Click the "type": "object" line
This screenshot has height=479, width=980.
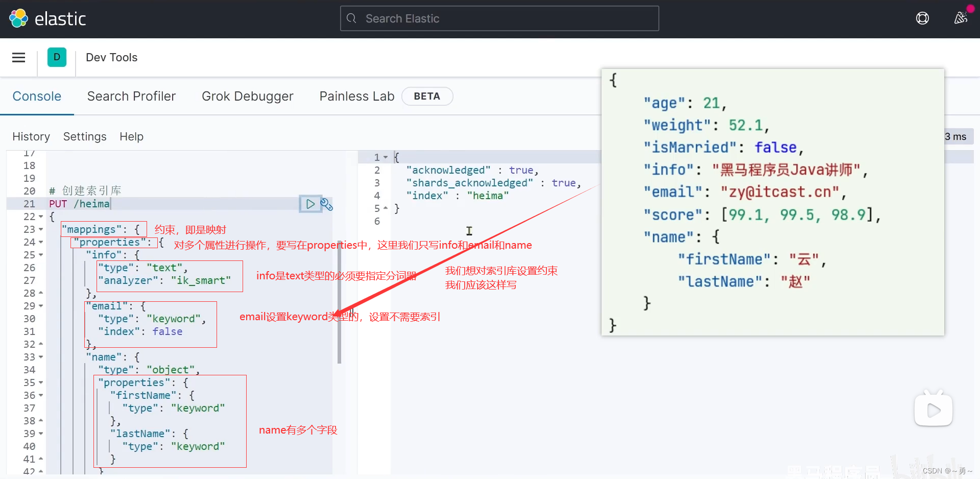(149, 370)
